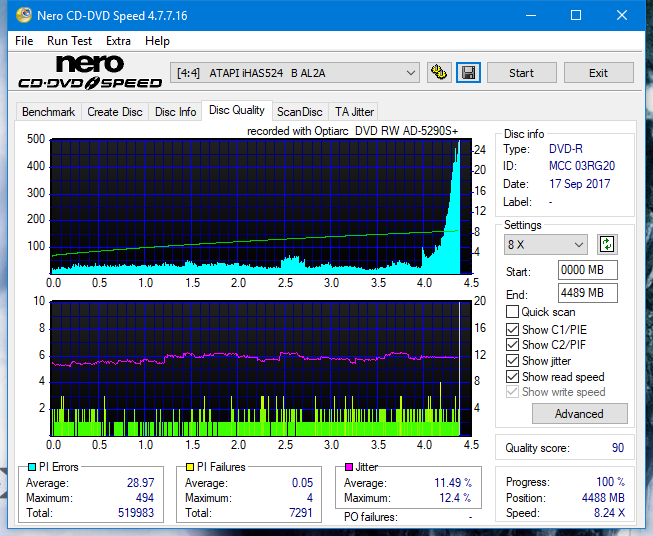Click the Start button

point(521,73)
